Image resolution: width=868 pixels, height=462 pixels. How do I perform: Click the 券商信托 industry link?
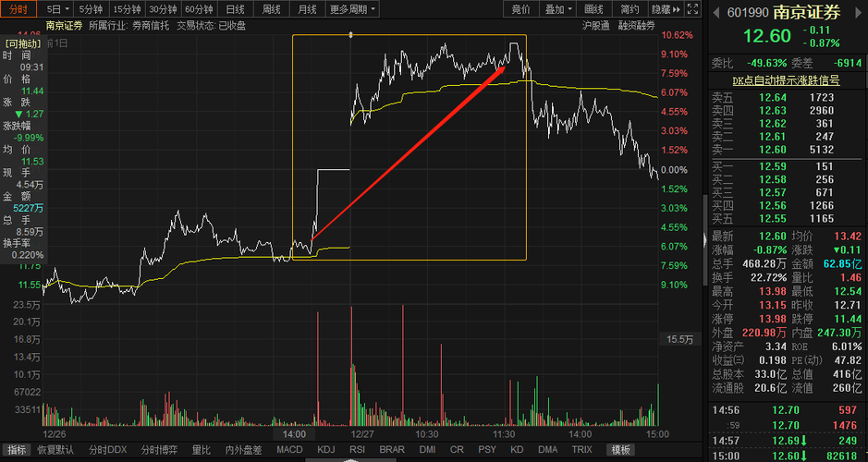click(151, 26)
